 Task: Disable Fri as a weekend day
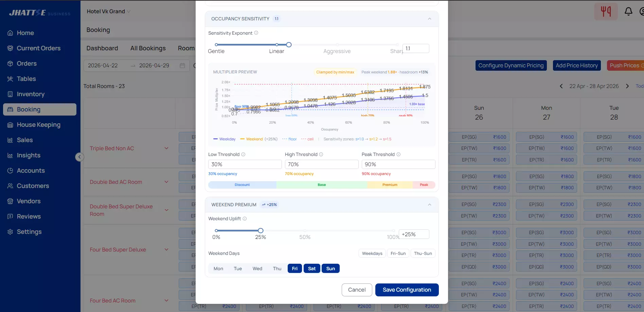click(x=294, y=268)
